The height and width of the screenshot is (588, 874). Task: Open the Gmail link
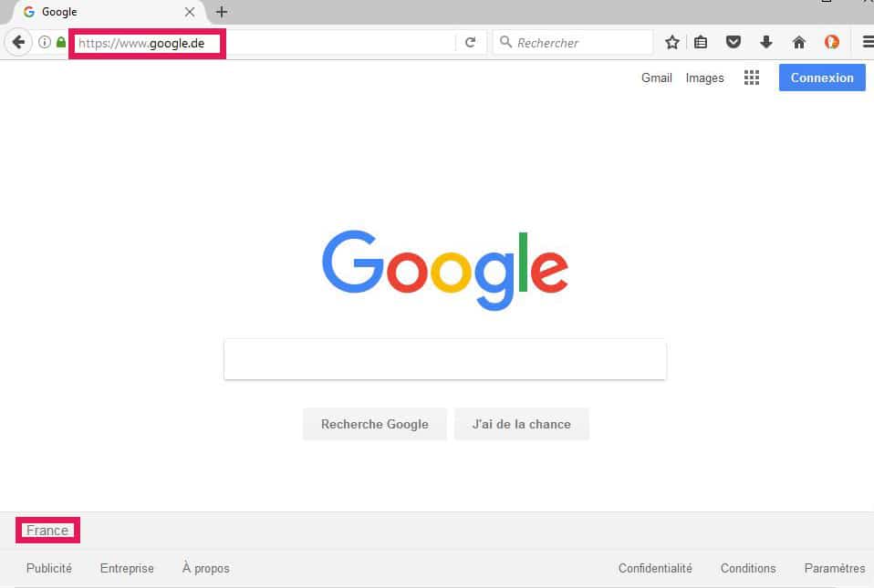coord(656,78)
